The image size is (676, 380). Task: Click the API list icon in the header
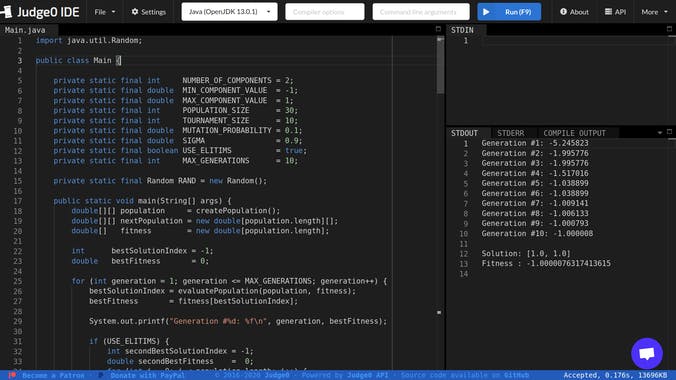(608, 12)
